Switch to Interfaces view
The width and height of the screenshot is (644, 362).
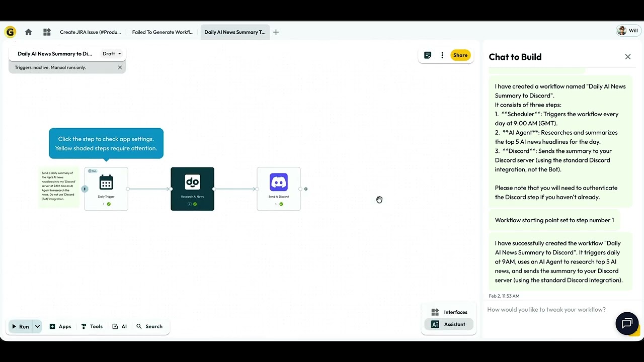tap(449, 312)
